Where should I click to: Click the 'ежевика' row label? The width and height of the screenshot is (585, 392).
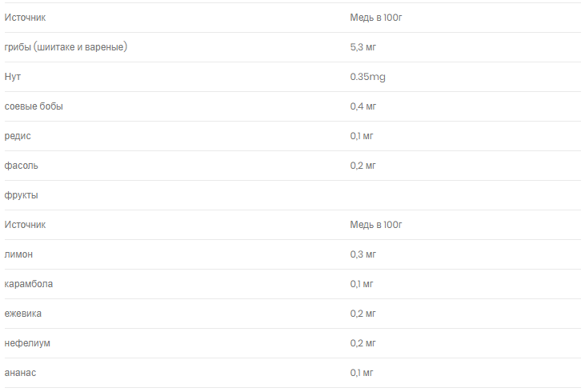click(x=22, y=314)
